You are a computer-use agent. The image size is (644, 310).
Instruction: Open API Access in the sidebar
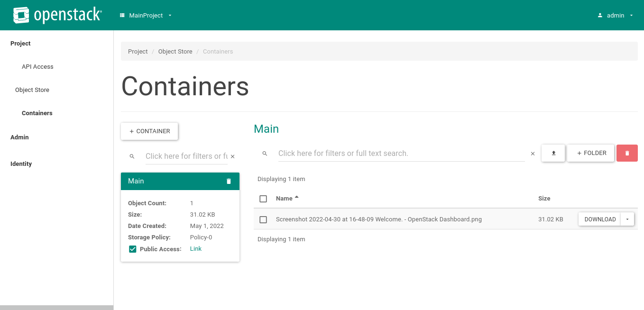click(37, 67)
